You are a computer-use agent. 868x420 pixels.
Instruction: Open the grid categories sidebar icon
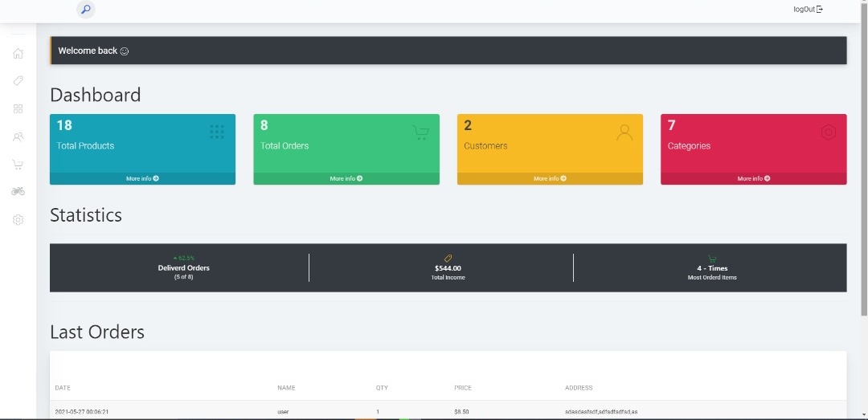(x=18, y=108)
